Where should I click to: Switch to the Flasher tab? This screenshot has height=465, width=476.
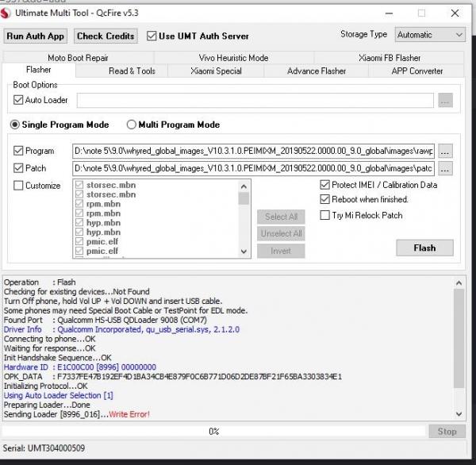tap(39, 70)
